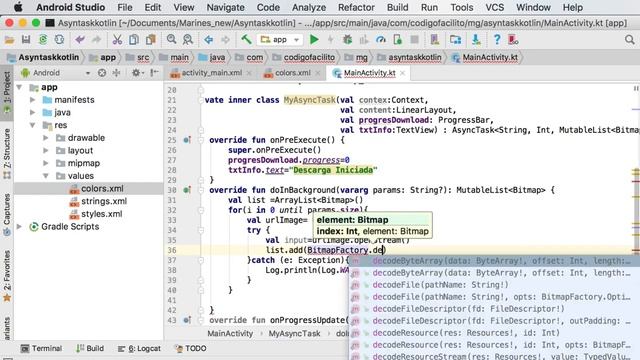Open the Analyze menu
Image resolution: width=640 pixels, height=360 pixels.
(309, 7)
